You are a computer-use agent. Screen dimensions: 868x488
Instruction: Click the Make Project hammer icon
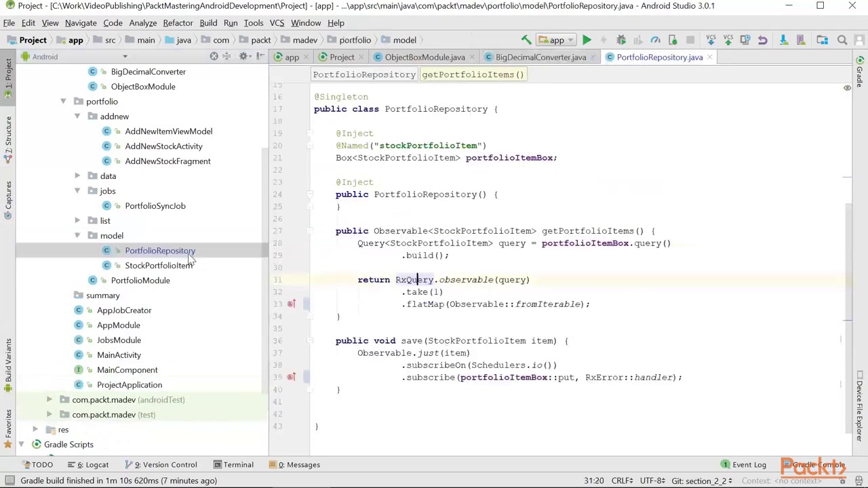pyautogui.click(x=526, y=40)
